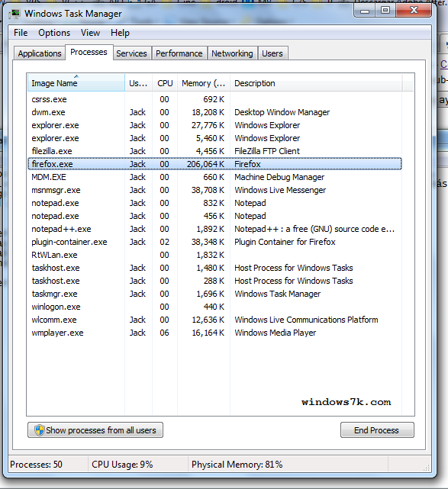The height and width of the screenshot is (489, 448).
Task: Select notepad.exe using 456 K
Action: click(x=214, y=216)
